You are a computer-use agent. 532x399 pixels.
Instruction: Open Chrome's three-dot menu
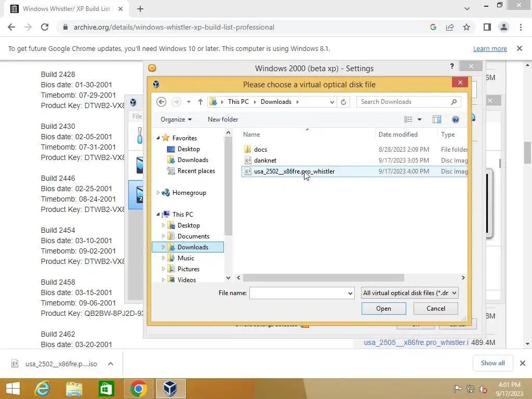[521, 27]
